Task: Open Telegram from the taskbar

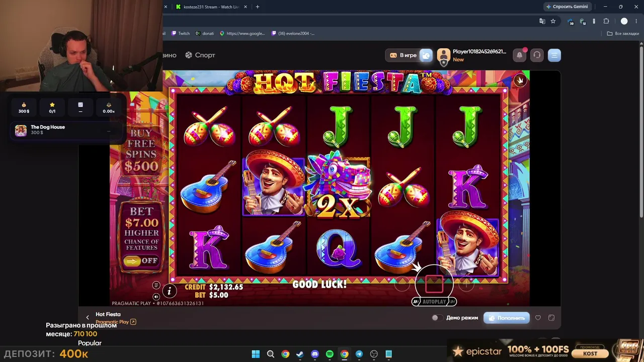Action: coord(359,354)
